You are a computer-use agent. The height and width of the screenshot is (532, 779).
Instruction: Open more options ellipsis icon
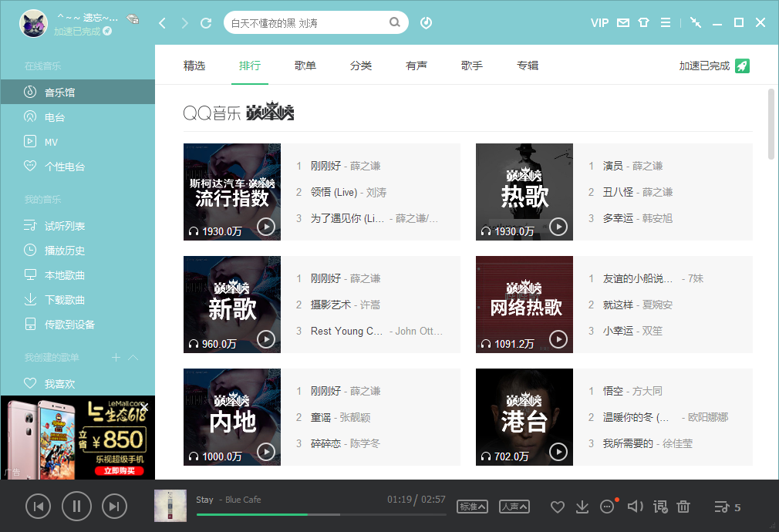(x=607, y=507)
